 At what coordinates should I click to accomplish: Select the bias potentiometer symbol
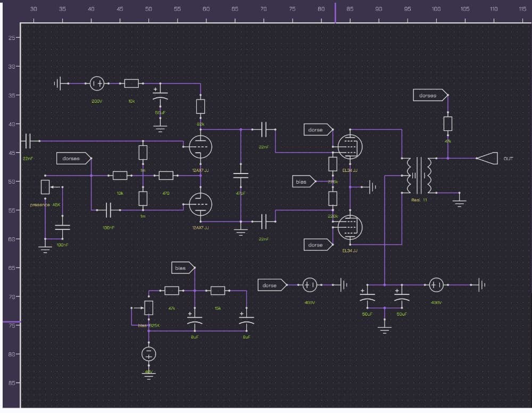click(148, 308)
